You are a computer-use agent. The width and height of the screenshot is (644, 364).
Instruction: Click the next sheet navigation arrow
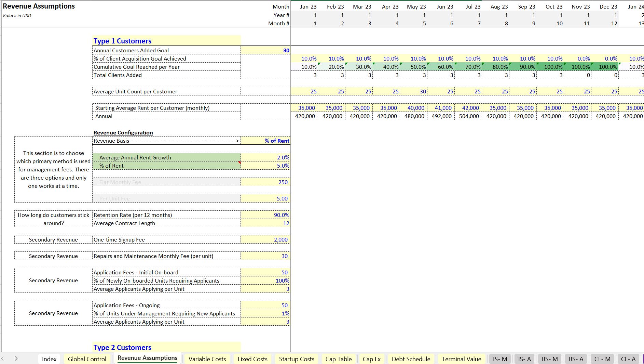tap(16, 359)
